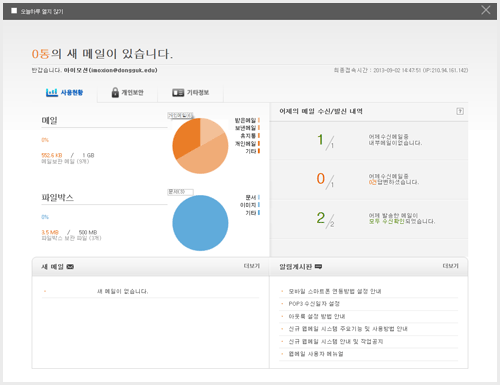Viewport: 500px width, 385px height.
Task: Open 신규 웹메일 시스템 안내 및 작업공지
Action: coord(336,341)
